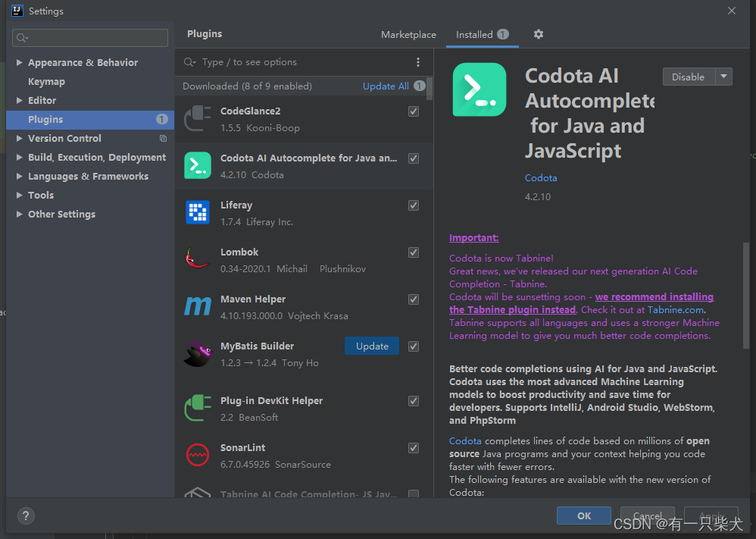Switch to the Marketplace tab
This screenshot has height=539, width=756.
click(x=408, y=35)
